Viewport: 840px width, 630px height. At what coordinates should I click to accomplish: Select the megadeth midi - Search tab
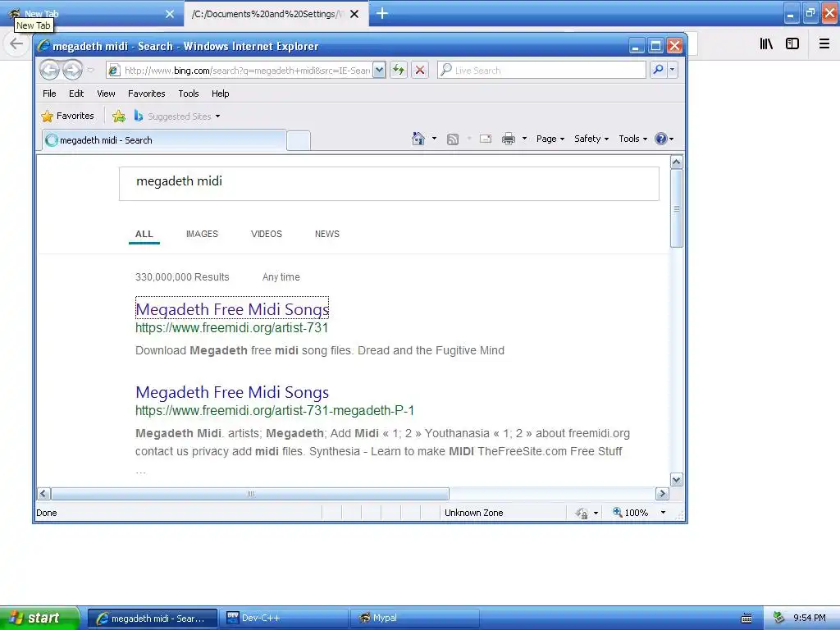(164, 140)
